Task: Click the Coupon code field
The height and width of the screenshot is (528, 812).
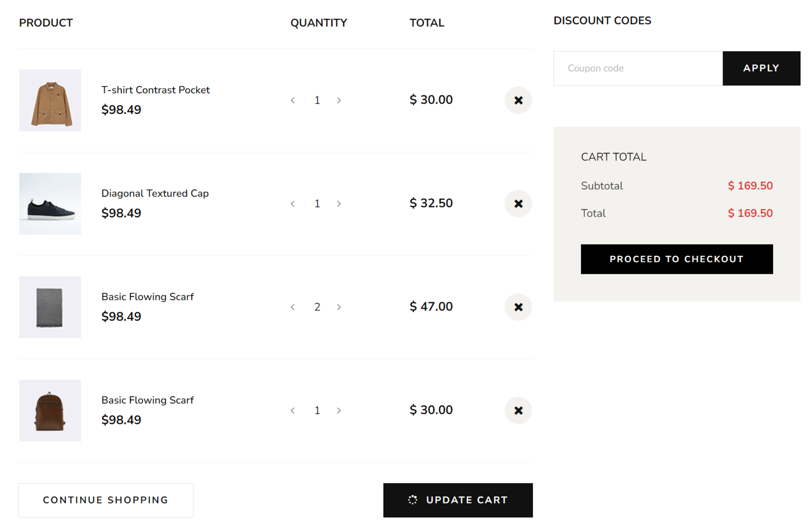Action: [638, 68]
